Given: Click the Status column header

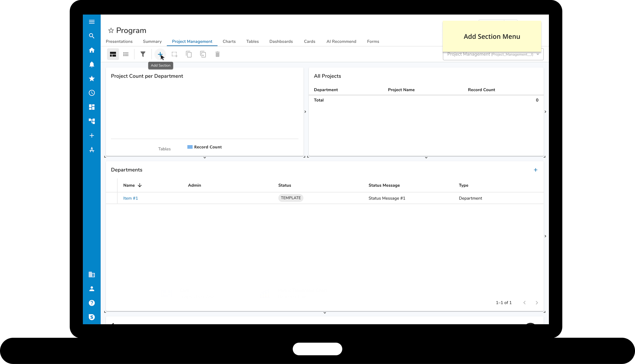Looking at the screenshot, I should (284, 186).
